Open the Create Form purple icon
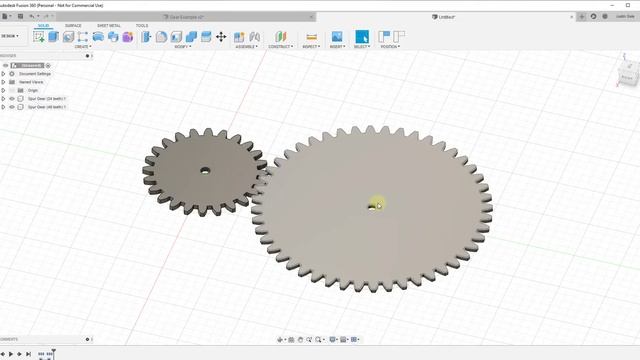 click(x=128, y=37)
